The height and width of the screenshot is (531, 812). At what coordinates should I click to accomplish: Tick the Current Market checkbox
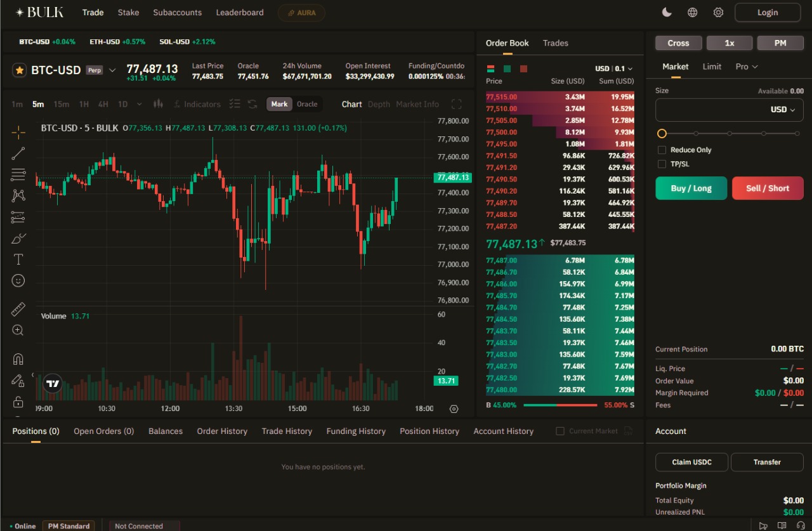[x=560, y=431]
